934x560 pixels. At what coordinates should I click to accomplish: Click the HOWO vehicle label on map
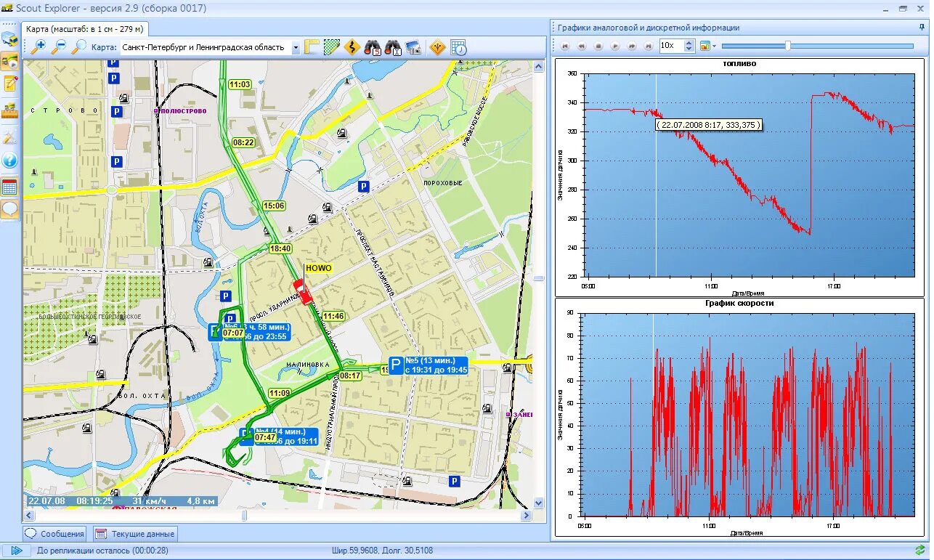click(318, 268)
